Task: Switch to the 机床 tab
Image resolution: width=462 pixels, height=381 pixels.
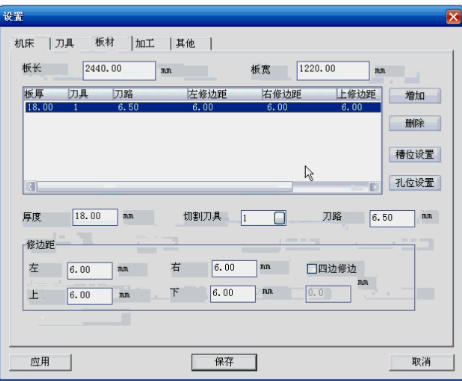Action: pos(25,43)
